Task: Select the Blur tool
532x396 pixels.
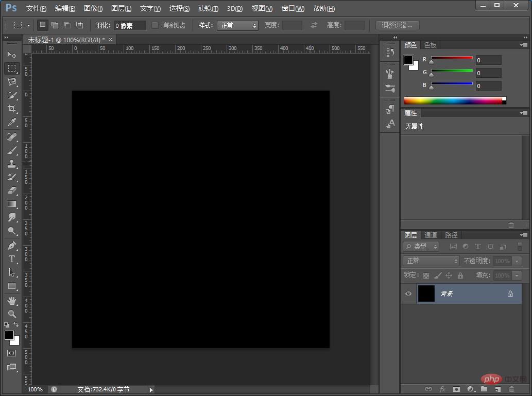Action: (x=12, y=217)
